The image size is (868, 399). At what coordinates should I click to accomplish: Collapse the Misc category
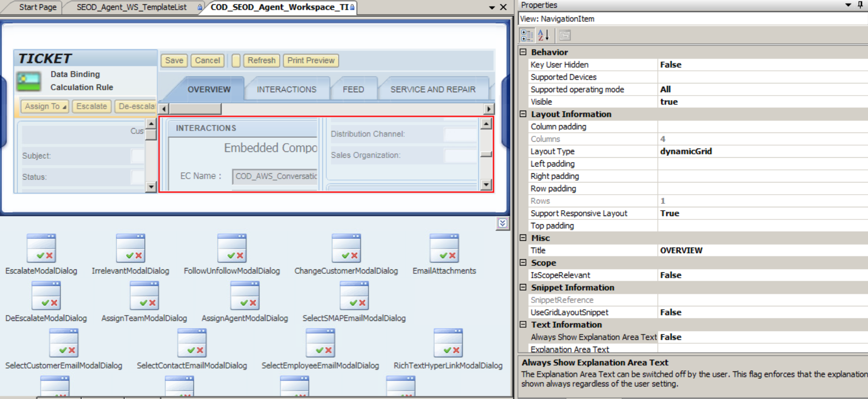(523, 238)
